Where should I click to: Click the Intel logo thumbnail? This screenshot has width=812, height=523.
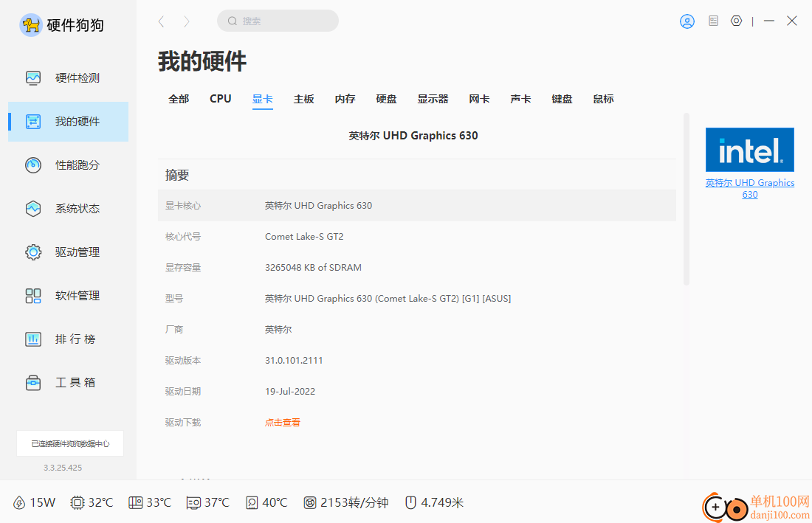(x=750, y=150)
